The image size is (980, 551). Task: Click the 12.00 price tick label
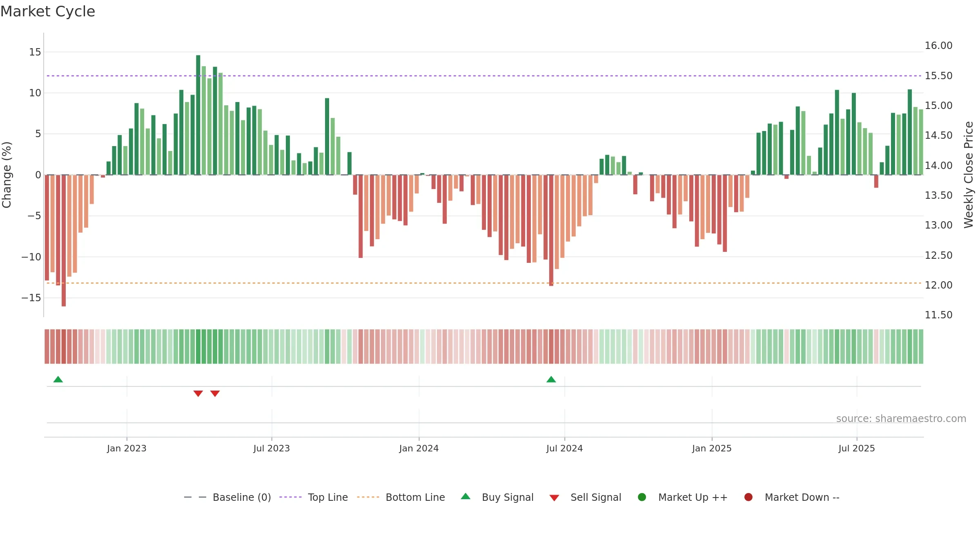point(938,285)
